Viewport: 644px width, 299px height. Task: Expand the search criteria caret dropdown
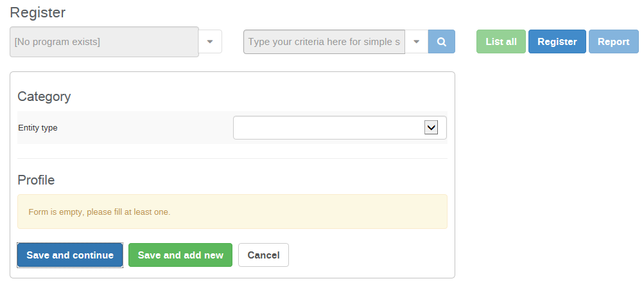[417, 42]
